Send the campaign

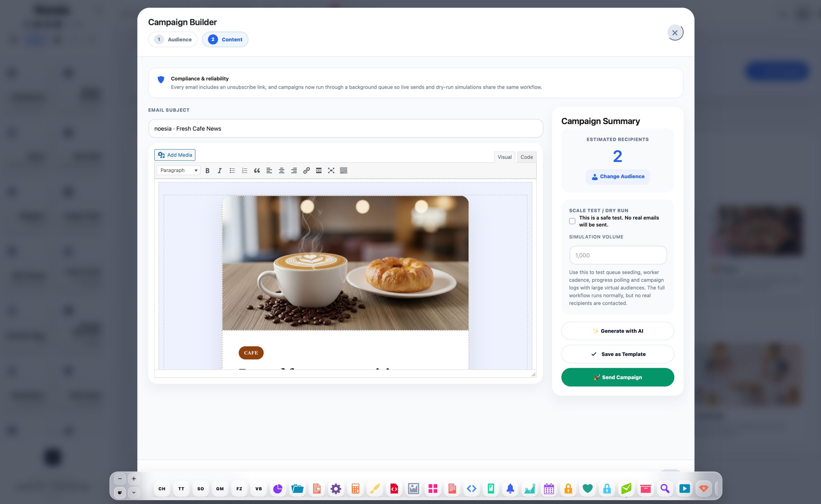tap(618, 377)
